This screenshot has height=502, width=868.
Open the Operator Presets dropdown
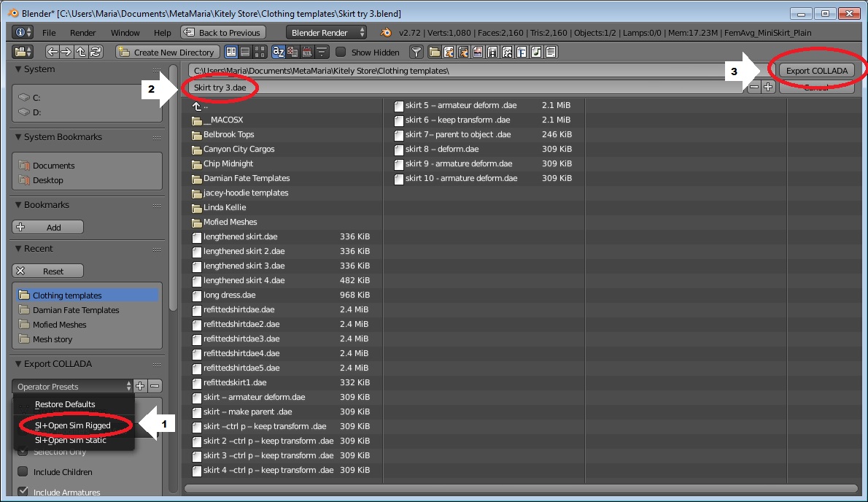tap(72, 386)
